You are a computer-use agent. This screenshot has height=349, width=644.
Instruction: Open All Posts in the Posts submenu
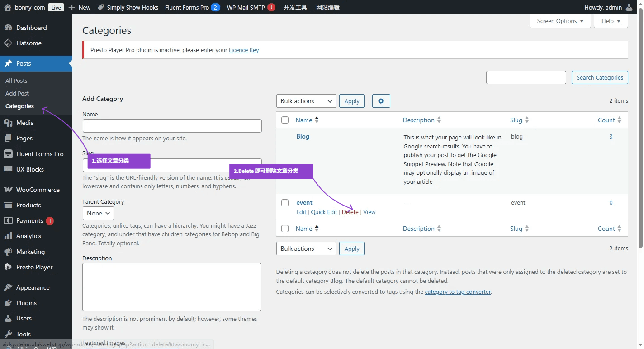tap(16, 81)
